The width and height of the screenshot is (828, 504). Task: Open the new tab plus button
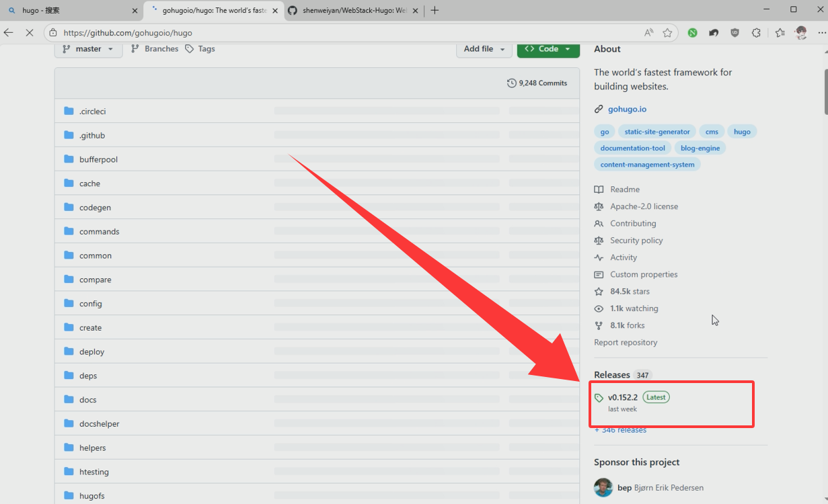[x=435, y=10]
